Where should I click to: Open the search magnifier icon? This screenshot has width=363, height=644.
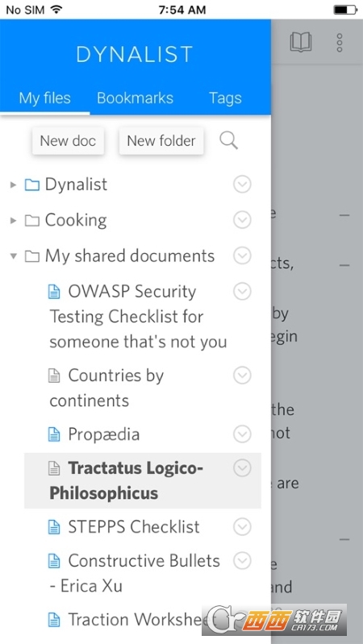[x=228, y=141]
